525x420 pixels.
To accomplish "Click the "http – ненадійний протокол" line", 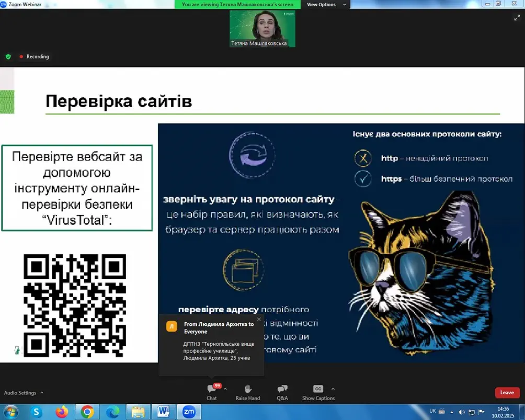I will click(434, 158).
